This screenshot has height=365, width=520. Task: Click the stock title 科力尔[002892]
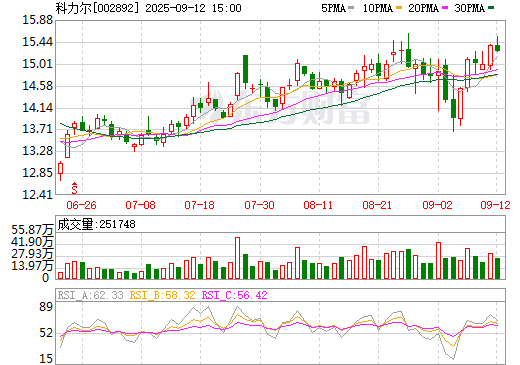(97, 8)
